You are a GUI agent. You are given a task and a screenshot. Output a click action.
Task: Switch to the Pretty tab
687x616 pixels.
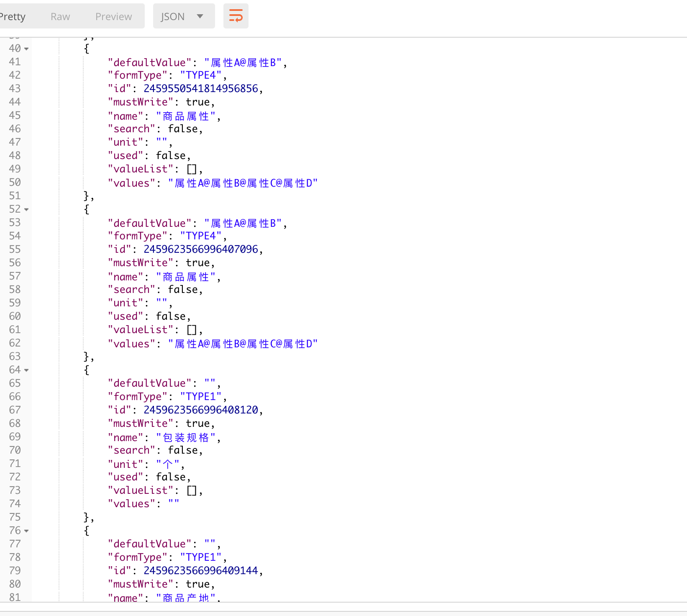pyautogui.click(x=13, y=16)
